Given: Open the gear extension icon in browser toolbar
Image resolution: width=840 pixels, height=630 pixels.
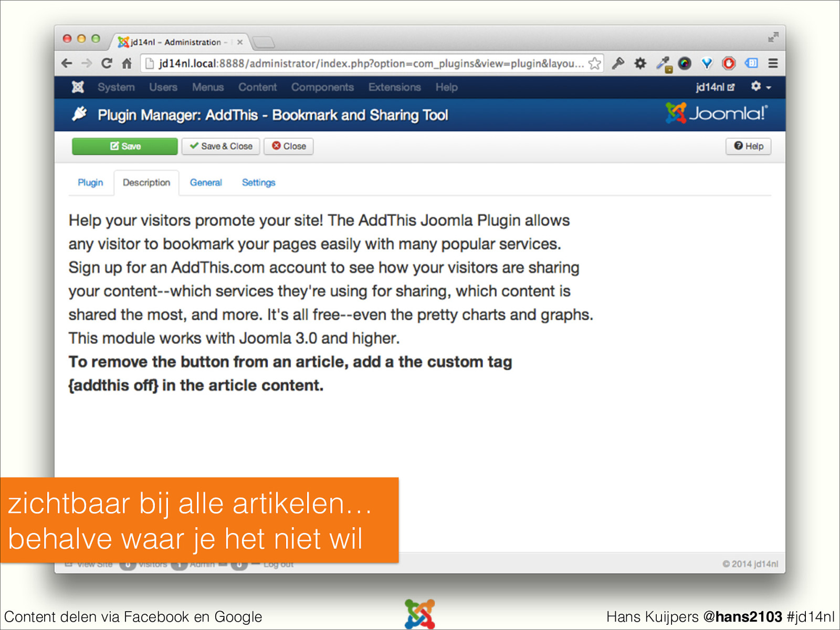Looking at the screenshot, I should [x=640, y=64].
